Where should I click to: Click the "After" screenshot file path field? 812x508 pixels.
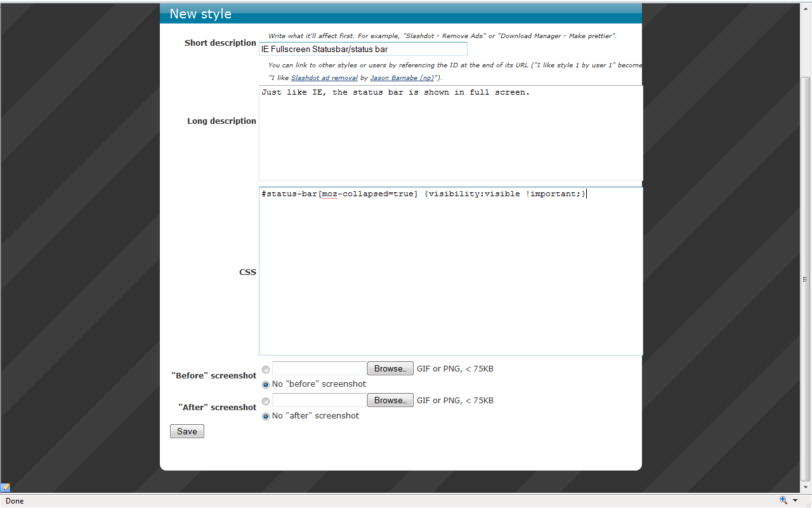pos(319,401)
